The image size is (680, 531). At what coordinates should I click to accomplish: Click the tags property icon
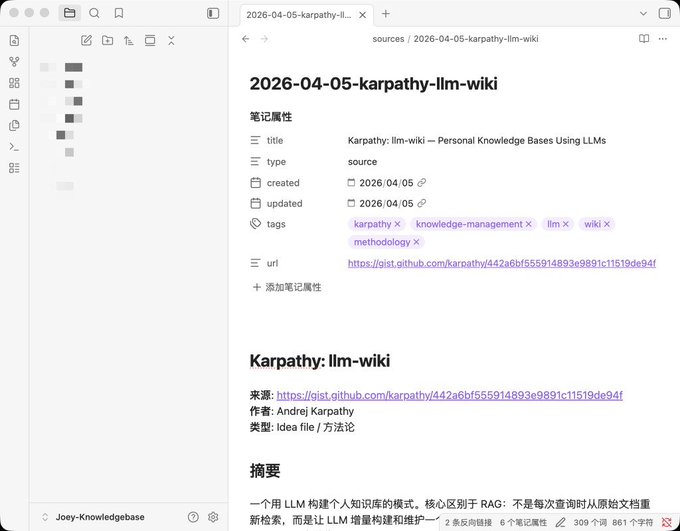pos(255,224)
